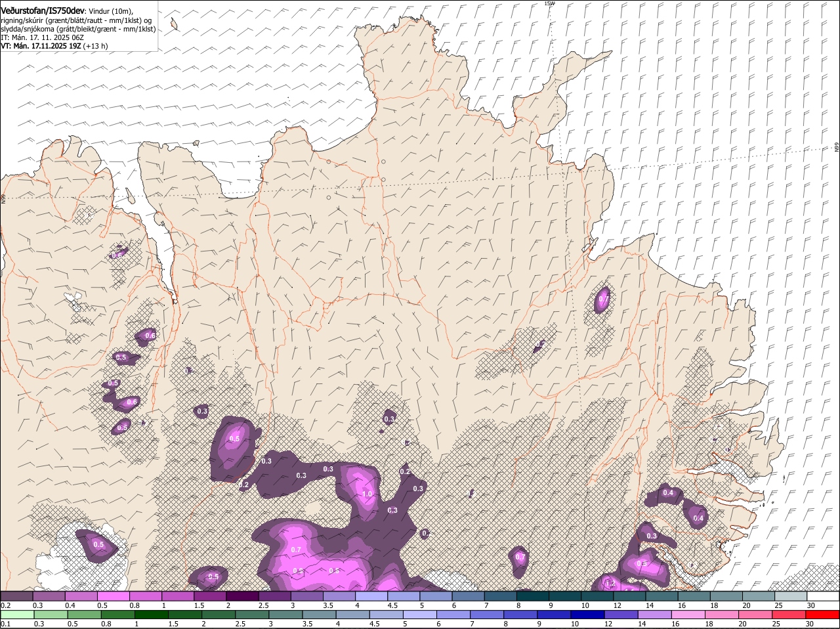
Task: Select the white swatch above upper-row label 30
Action: point(824,596)
